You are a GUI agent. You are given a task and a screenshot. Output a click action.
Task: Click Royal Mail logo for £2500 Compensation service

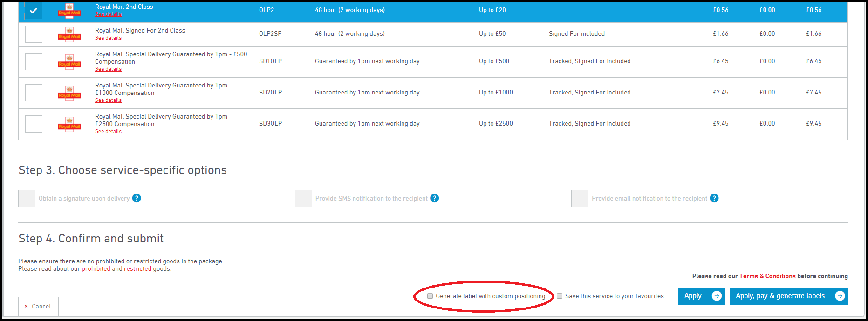[69, 124]
